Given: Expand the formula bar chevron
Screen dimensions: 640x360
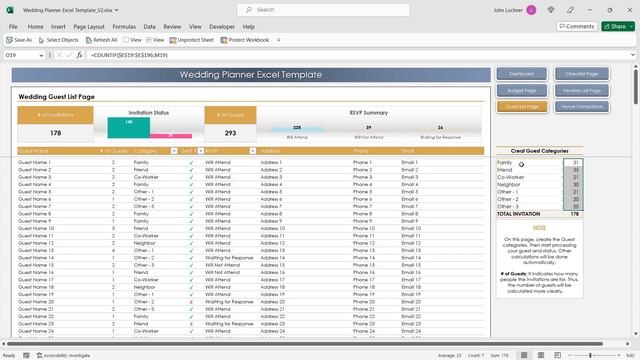Looking at the screenshot, I should [x=633, y=55].
